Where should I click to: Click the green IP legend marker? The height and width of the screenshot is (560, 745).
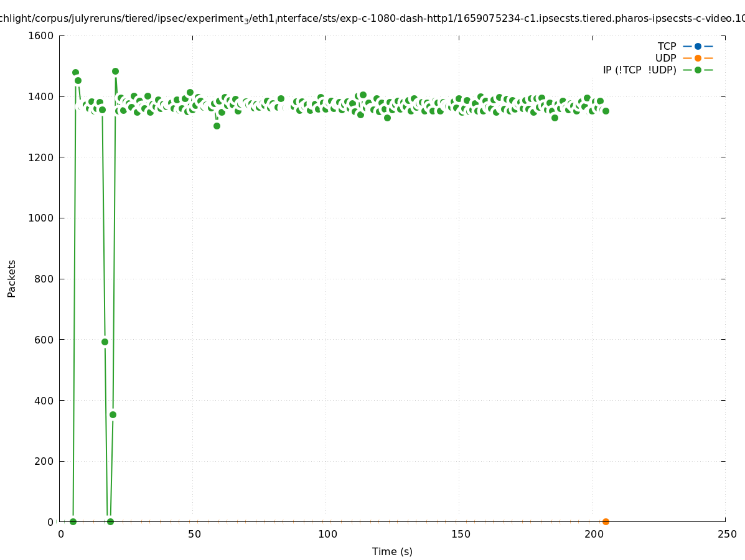click(698, 70)
